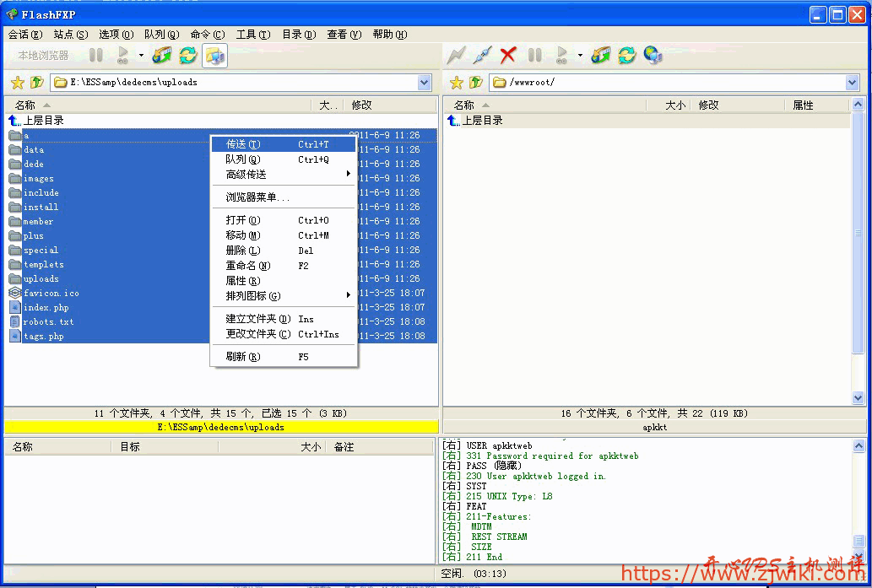The width and height of the screenshot is (872, 588).
Task: Pause transfers using the pause icon on remote toolbar
Action: point(535,55)
